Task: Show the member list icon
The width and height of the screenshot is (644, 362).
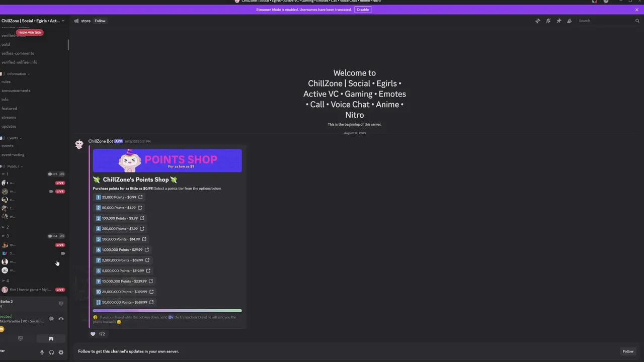Action: 569,21
